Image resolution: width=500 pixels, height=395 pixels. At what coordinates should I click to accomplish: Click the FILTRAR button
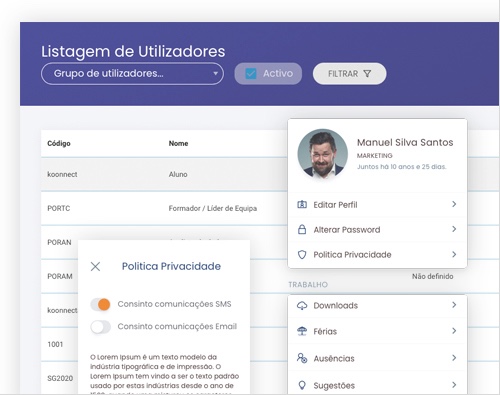click(350, 74)
